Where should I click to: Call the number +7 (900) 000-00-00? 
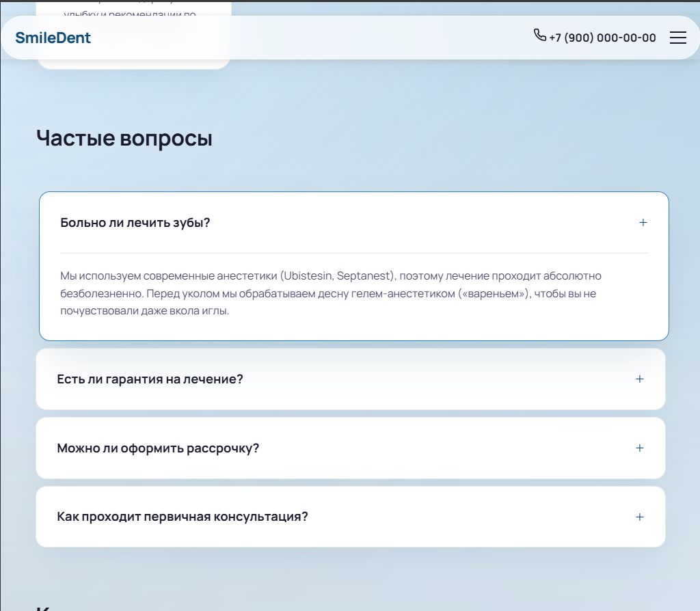click(602, 38)
